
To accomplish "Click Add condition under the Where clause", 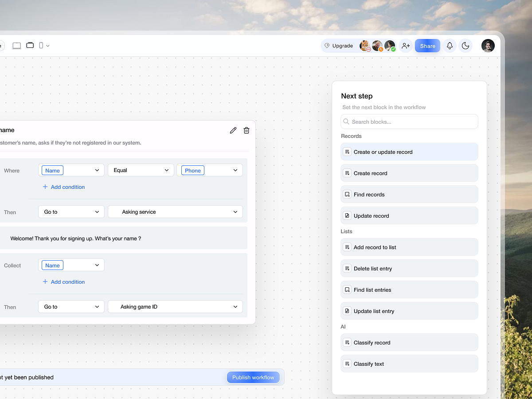I will [63, 187].
